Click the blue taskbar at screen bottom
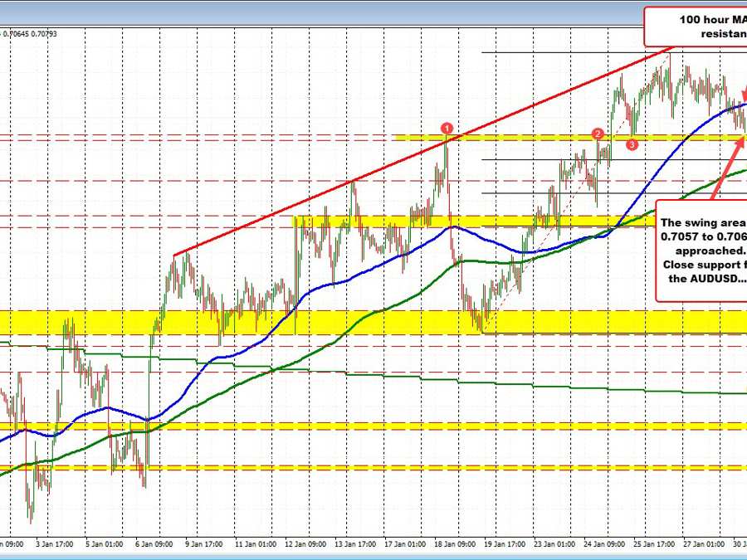This screenshot has height=560, width=747. (373, 557)
